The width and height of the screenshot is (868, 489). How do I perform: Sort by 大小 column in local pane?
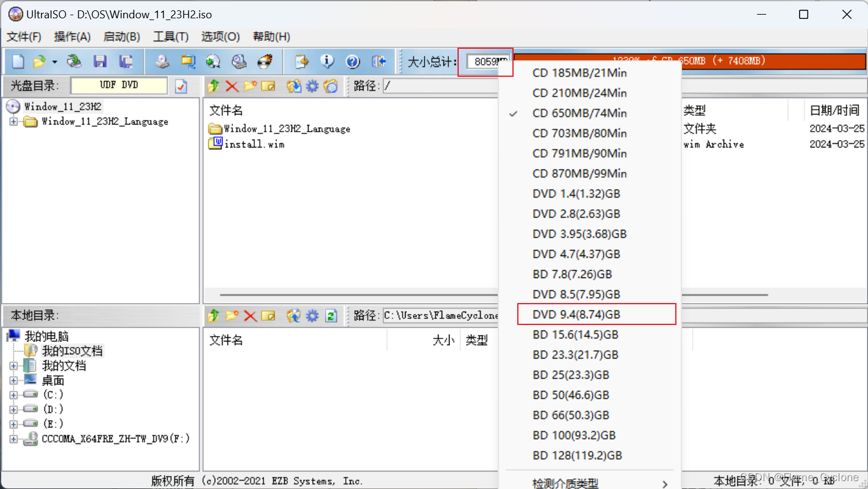(443, 340)
